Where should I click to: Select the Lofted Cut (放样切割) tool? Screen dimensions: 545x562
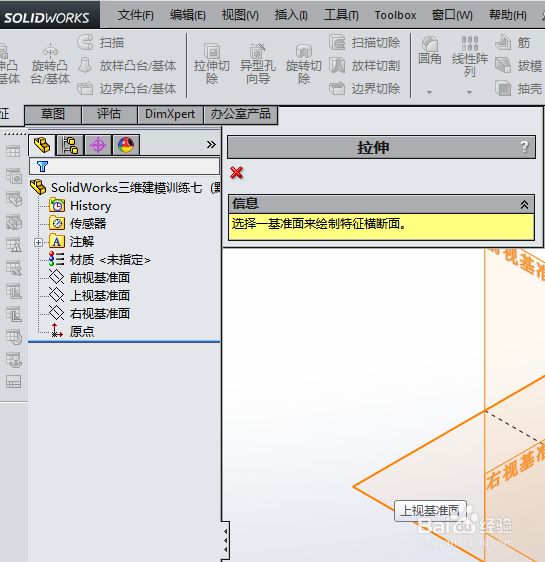[364, 66]
